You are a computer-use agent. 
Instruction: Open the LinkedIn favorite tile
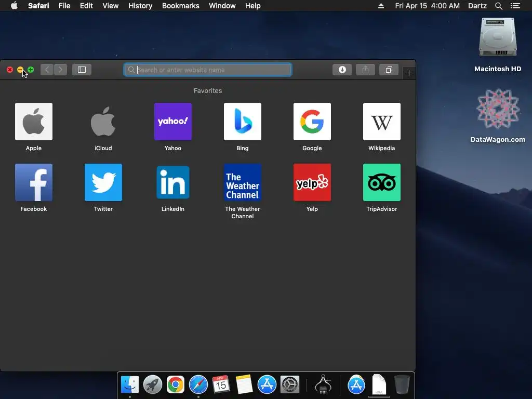pyautogui.click(x=172, y=182)
